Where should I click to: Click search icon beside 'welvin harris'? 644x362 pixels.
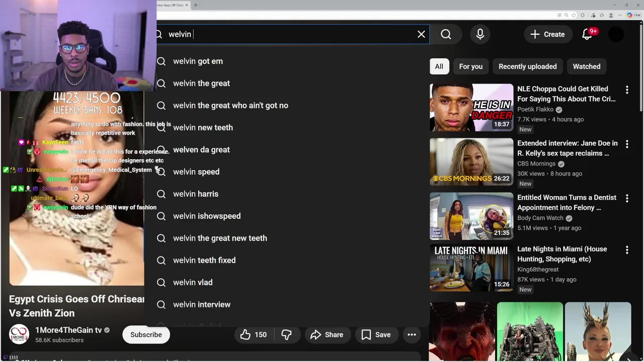pyautogui.click(x=161, y=194)
